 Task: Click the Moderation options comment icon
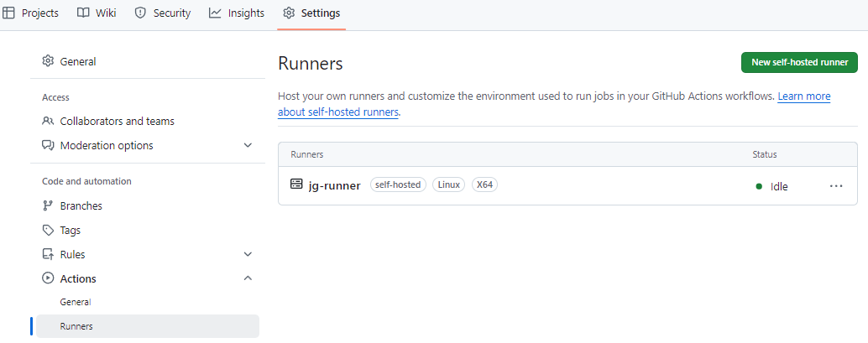tap(48, 145)
